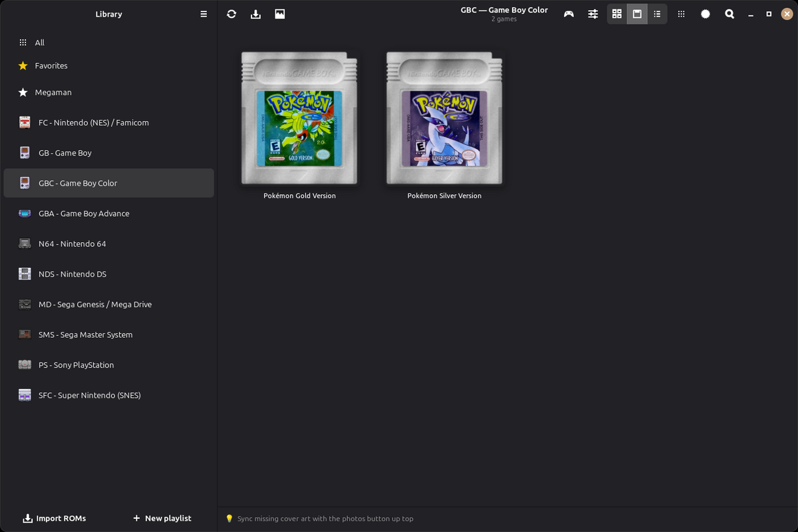Screen dimensions: 798x532
Task: Select NDS - Nintendo DS system
Action: coord(108,274)
